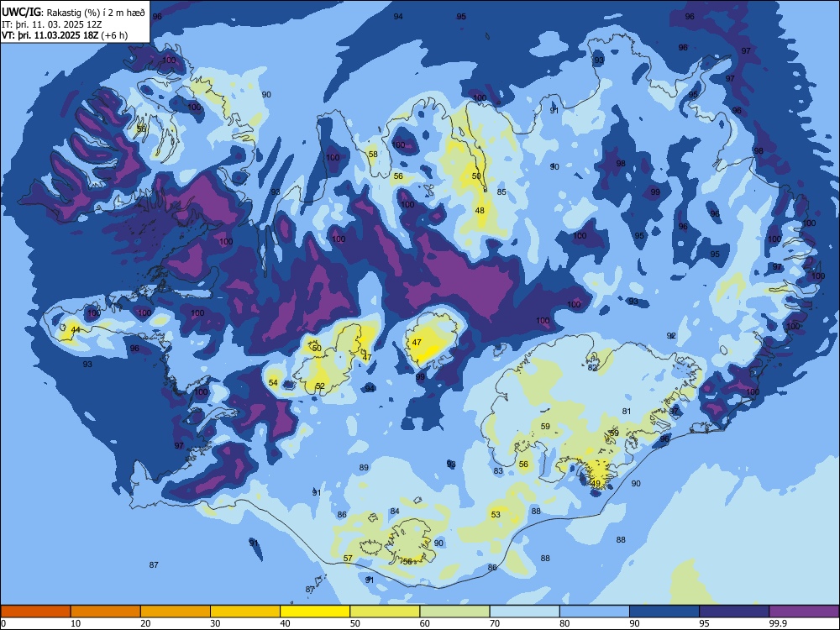Click the "53" humidity value on the map

pyautogui.click(x=496, y=514)
